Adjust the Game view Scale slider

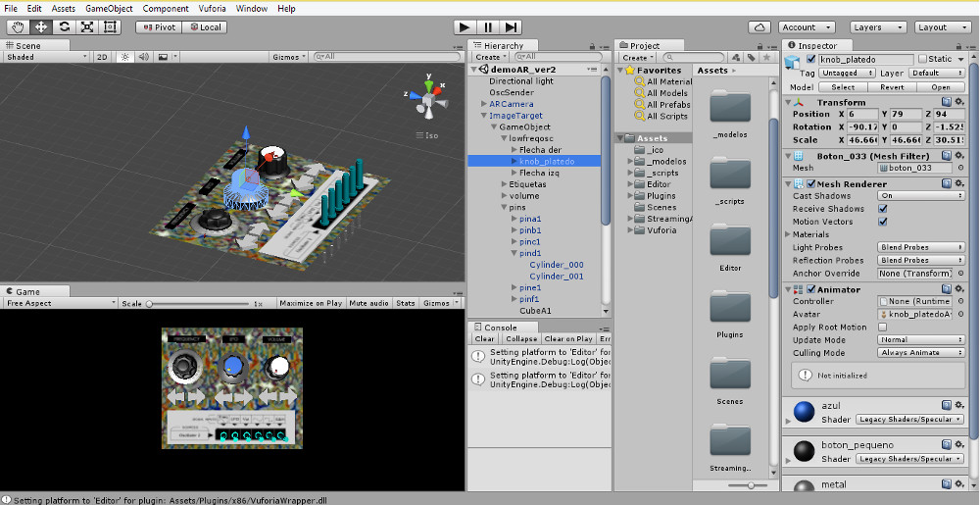coord(150,304)
